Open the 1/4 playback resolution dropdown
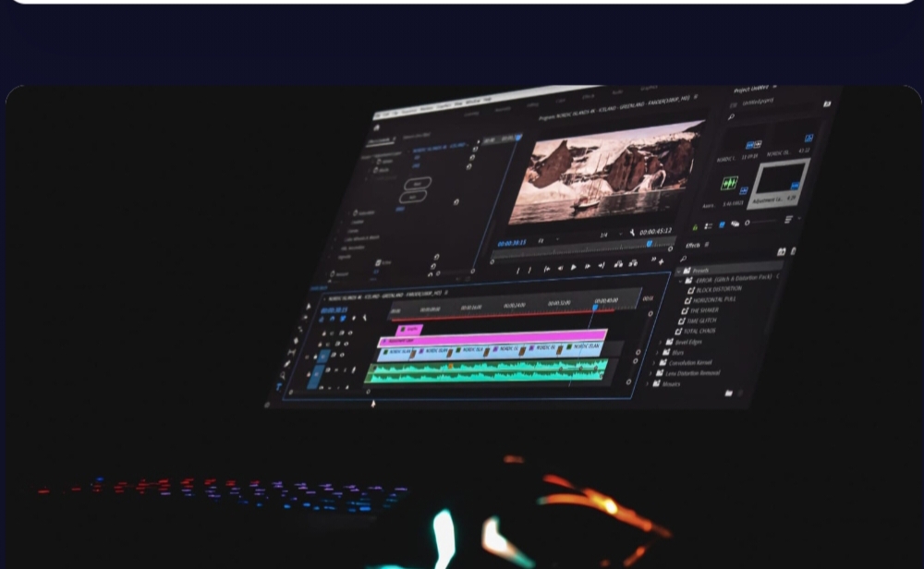Screen dimensions: 924x569 click(x=611, y=235)
